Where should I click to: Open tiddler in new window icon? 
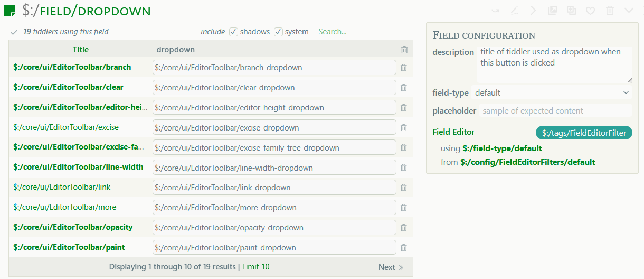[x=552, y=11]
